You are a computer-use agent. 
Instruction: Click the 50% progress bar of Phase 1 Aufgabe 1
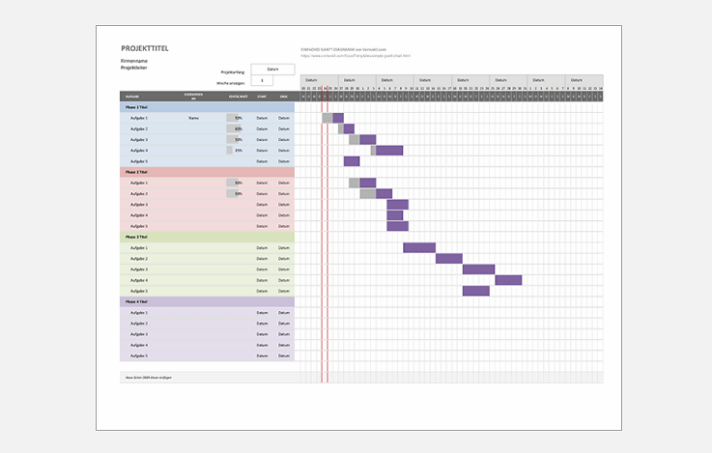click(235, 118)
